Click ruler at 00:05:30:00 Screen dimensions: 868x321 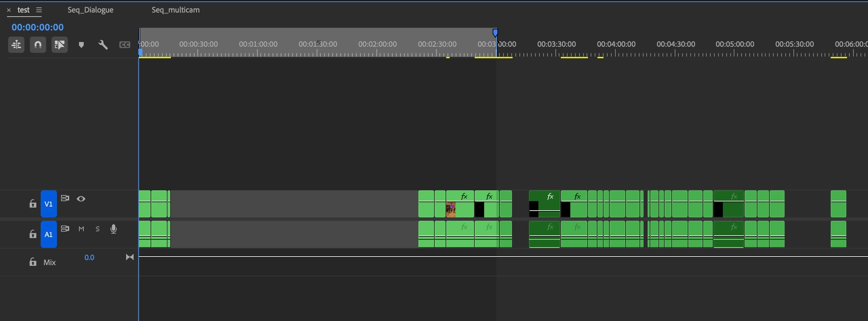794,44
